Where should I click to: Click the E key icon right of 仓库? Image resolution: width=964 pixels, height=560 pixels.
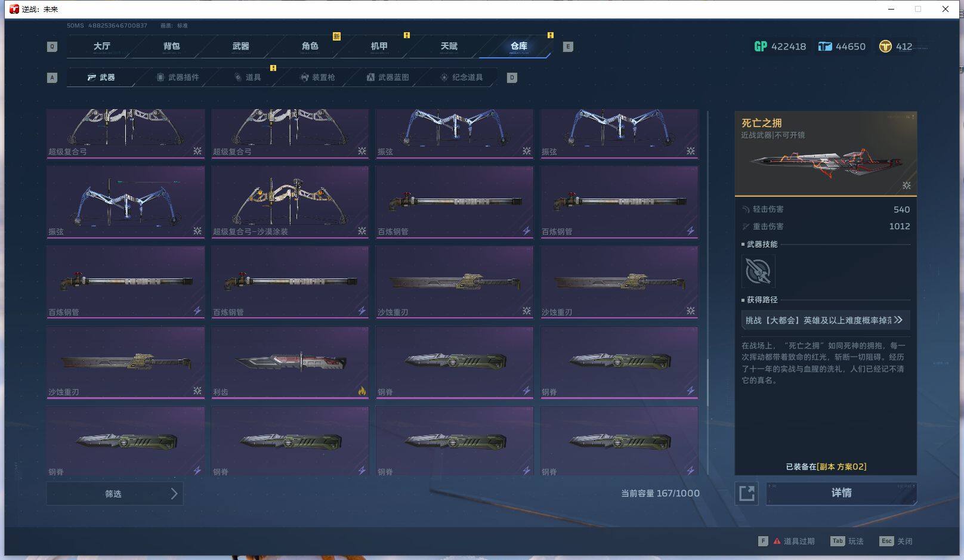pos(568,47)
